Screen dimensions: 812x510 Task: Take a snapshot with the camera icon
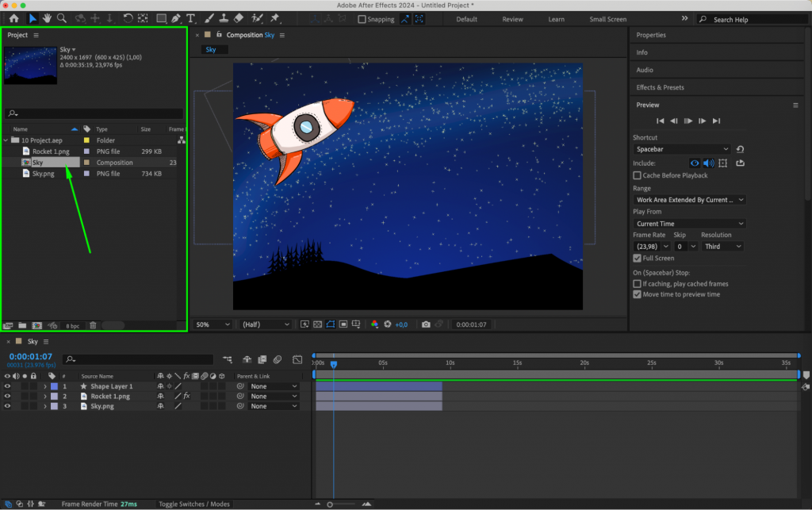pos(426,324)
